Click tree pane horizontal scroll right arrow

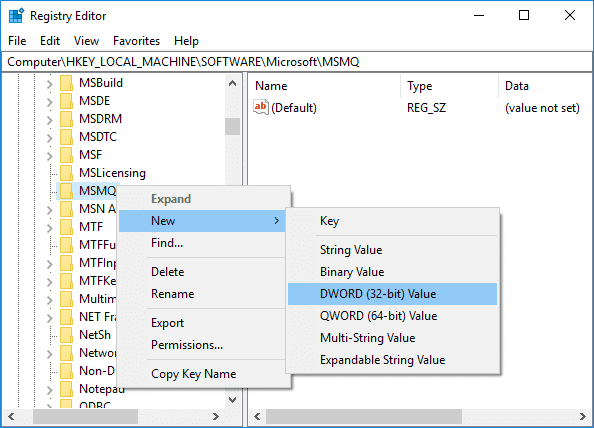[216, 417]
